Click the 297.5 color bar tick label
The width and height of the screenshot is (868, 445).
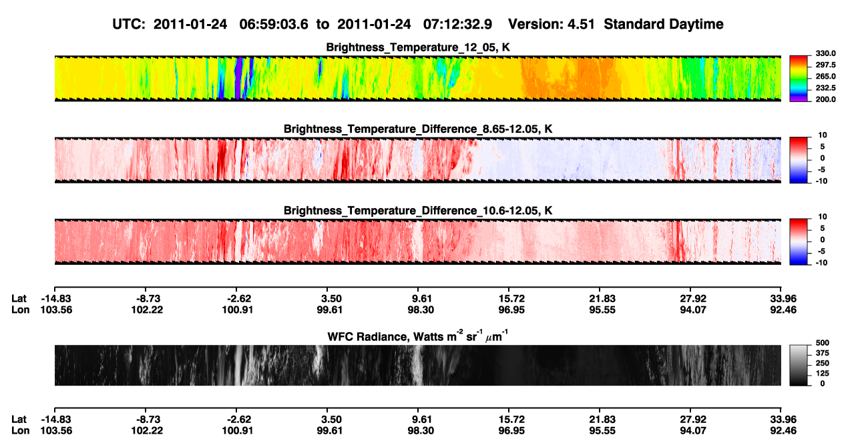coord(826,65)
